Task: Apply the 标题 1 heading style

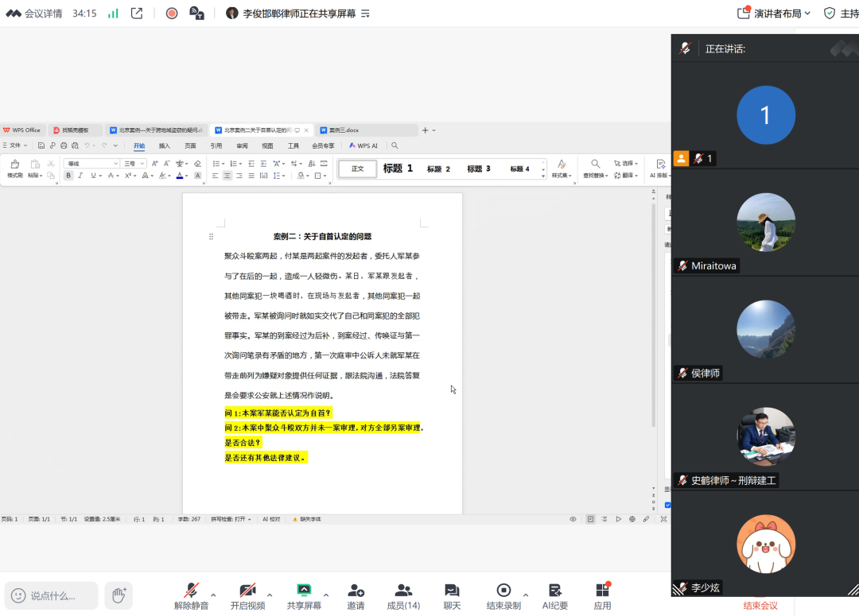Action: click(398, 169)
